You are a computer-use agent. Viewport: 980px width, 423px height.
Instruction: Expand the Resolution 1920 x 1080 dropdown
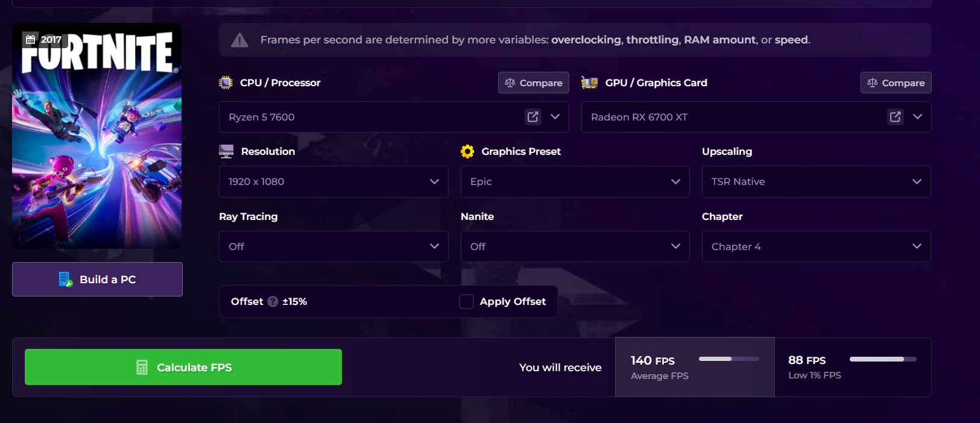[334, 181]
